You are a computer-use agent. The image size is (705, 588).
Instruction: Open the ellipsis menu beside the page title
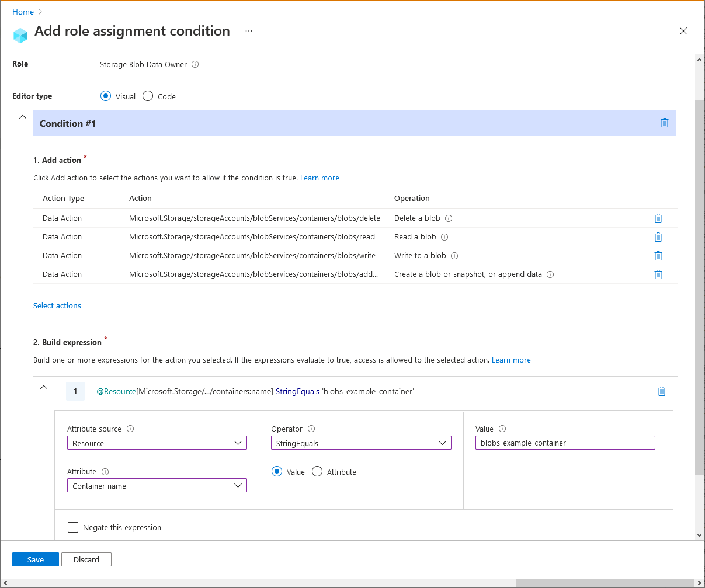tap(249, 31)
